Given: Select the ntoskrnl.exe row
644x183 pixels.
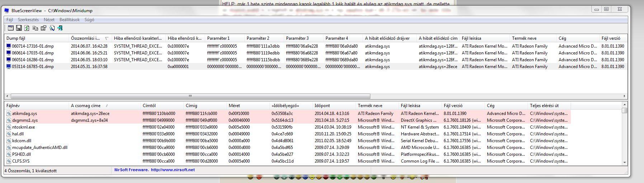Looking at the screenshot, I should coord(288,127).
